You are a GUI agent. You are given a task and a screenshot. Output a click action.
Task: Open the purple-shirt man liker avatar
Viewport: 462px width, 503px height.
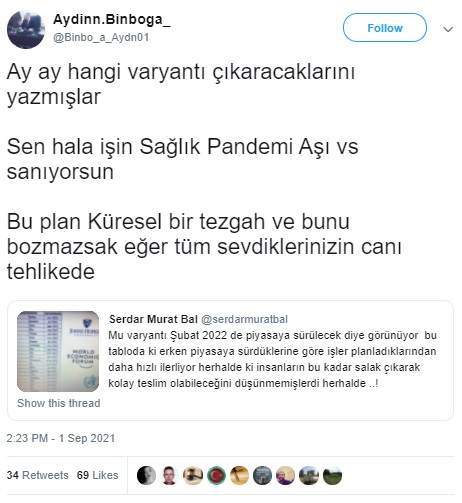tap(286, 475)
